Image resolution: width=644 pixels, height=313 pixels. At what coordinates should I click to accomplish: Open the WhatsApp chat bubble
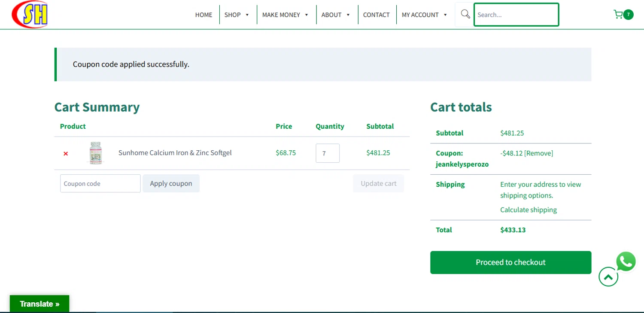[626, 261]
